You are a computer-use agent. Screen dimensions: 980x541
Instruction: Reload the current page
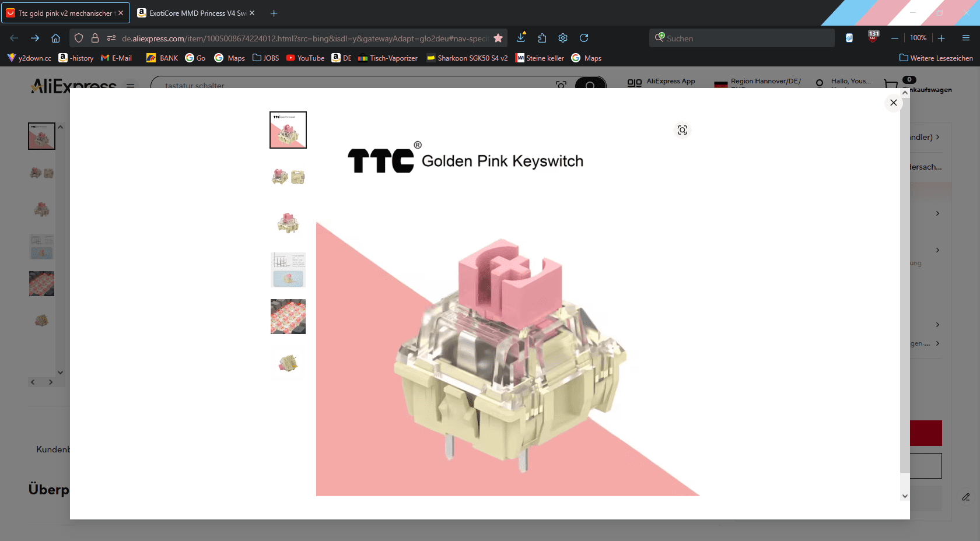(584, 38)
